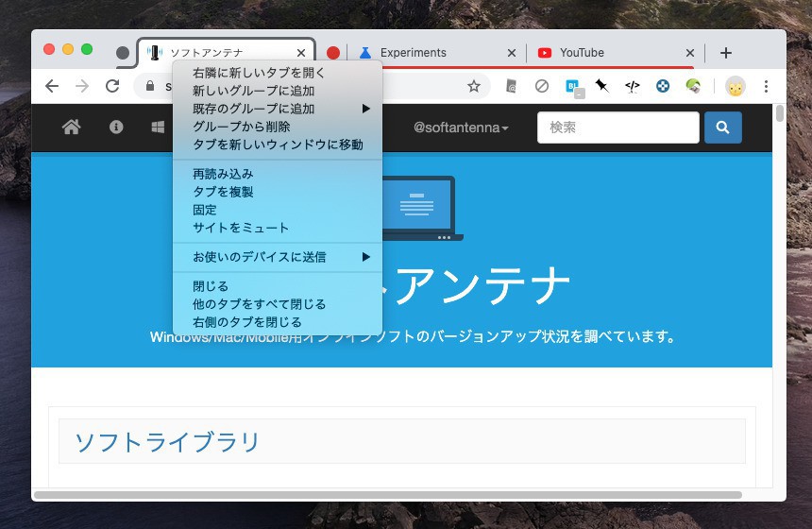The height and width of the screenshot is (529, 812).
Task: Click the 検索 search input field
Action: pyautogui.click(x=617, y=128)
